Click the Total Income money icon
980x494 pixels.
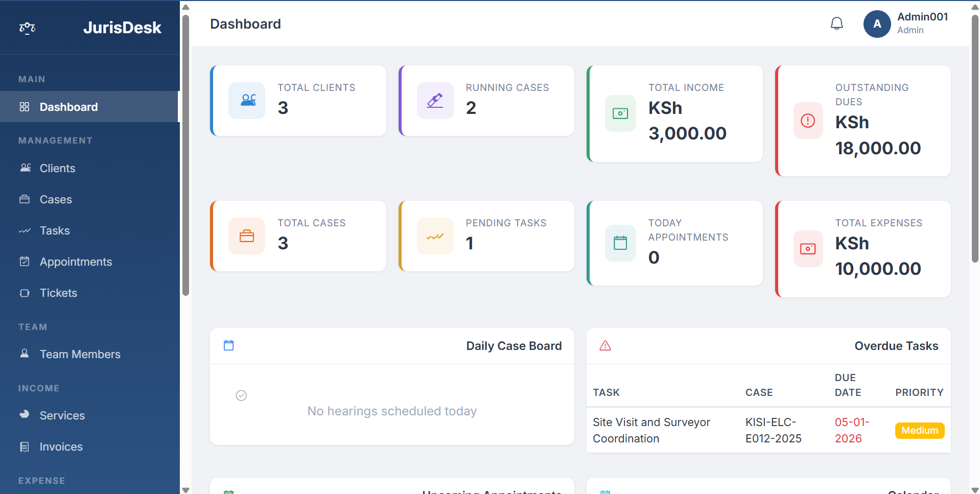(620, 113)
